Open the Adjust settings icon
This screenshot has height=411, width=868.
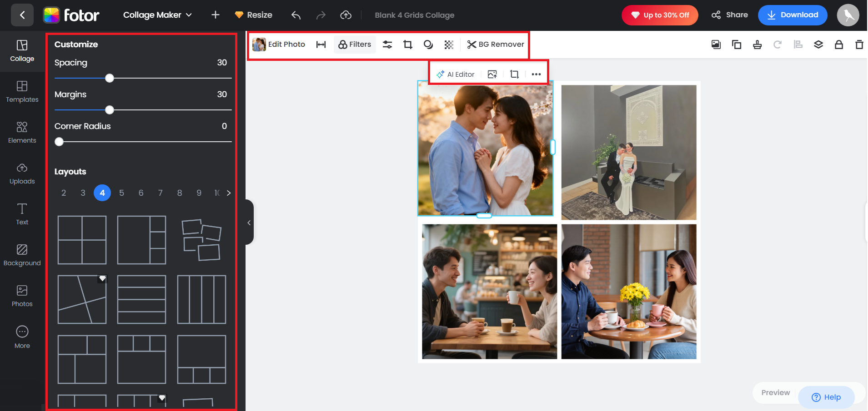point(387,44)
